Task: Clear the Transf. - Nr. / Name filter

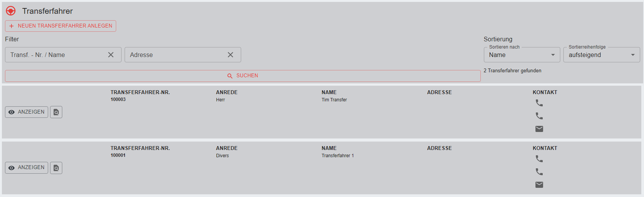Action: (x=111, y=55)
